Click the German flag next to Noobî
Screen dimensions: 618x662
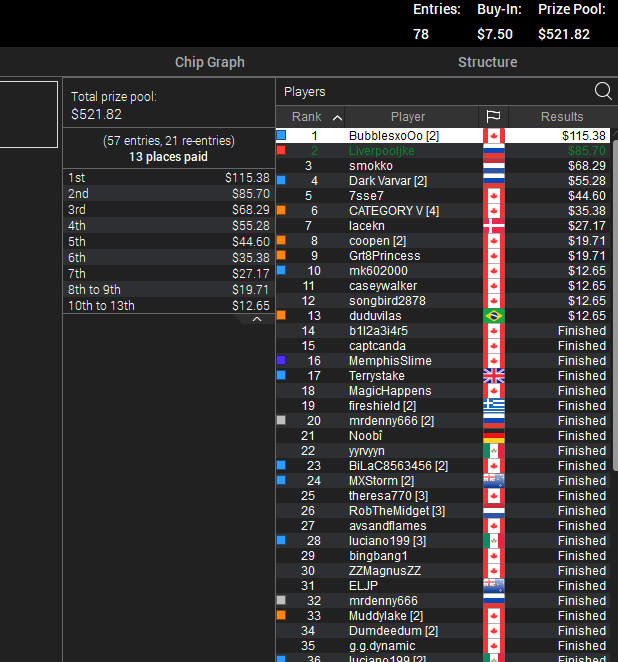click(x=493, y=436)
